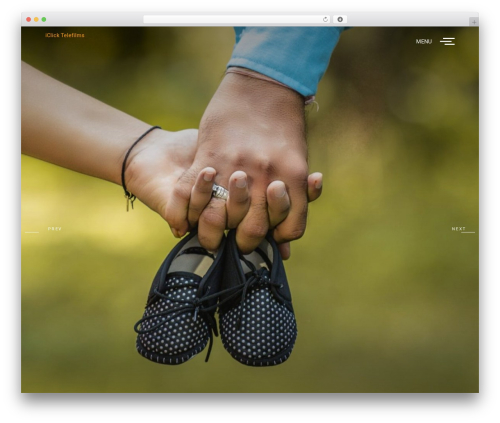
Task: Open the iClick Telefilms logo link
Action: point(65,35)
